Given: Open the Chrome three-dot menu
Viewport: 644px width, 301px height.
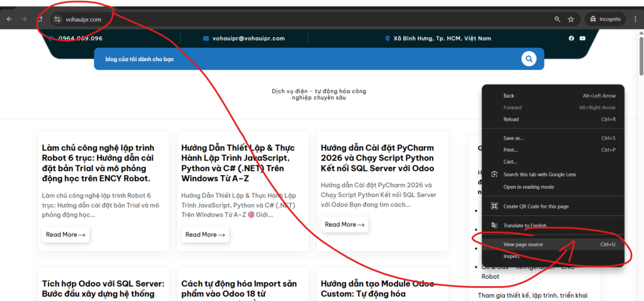Looking at the screenshot, I should (635, 20).
